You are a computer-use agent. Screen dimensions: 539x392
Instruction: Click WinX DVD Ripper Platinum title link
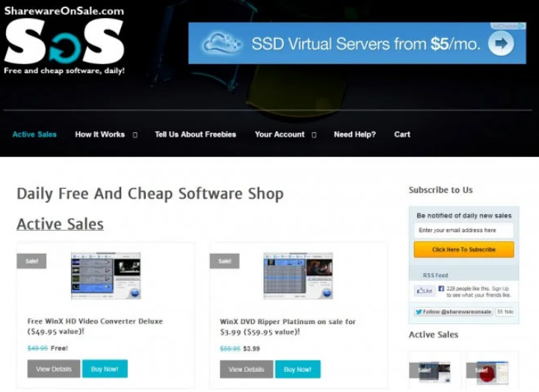click(288, 327)
